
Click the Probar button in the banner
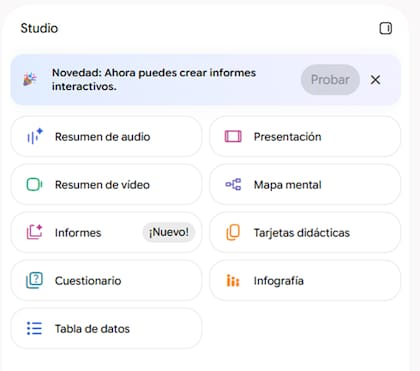(330, 80)
